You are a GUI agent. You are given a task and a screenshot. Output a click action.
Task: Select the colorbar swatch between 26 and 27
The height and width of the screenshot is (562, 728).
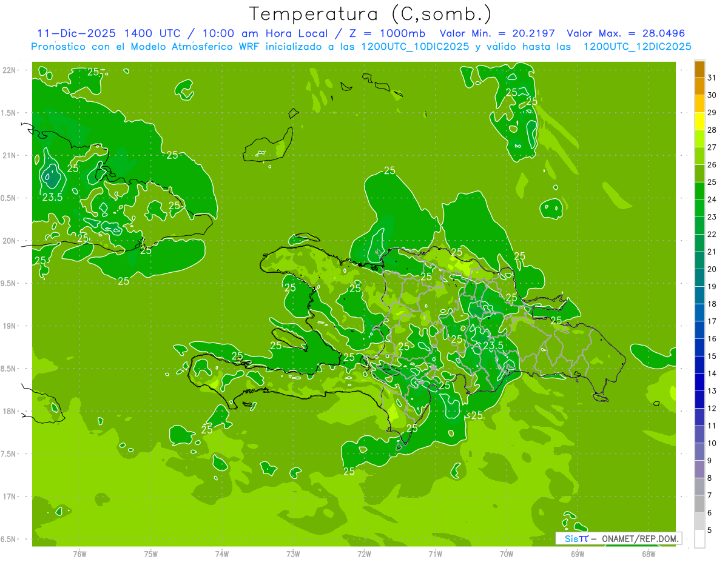699,156
